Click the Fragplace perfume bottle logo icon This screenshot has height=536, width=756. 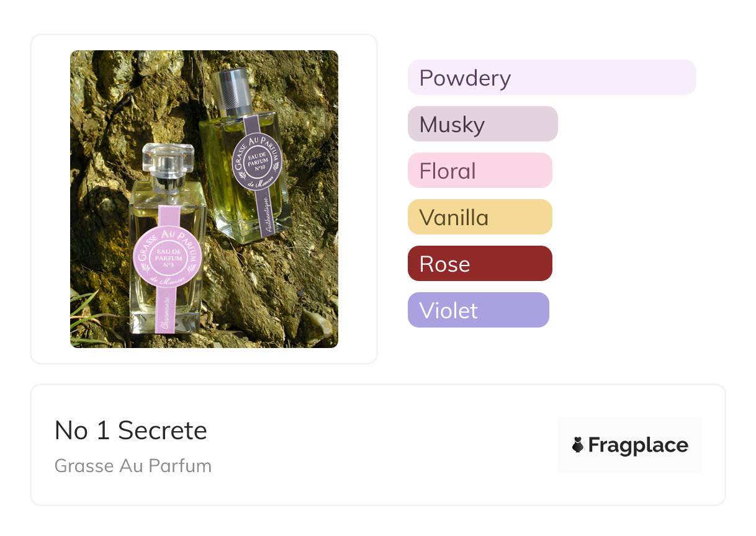point(578,445)
